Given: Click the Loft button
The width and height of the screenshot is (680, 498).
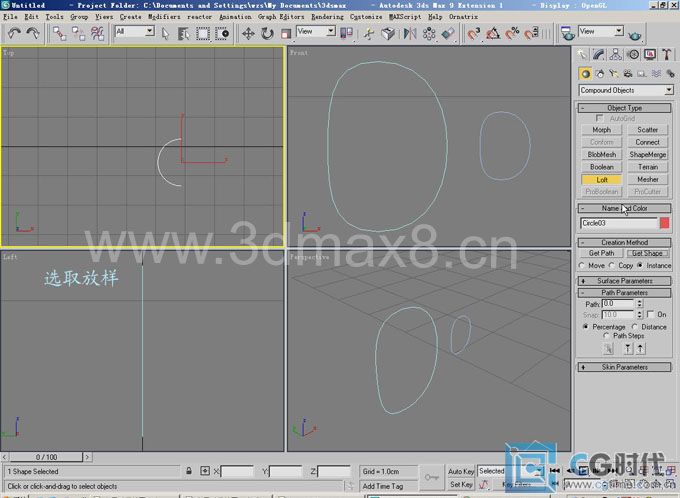Looking at the screenshot, I should click(602, 180).
